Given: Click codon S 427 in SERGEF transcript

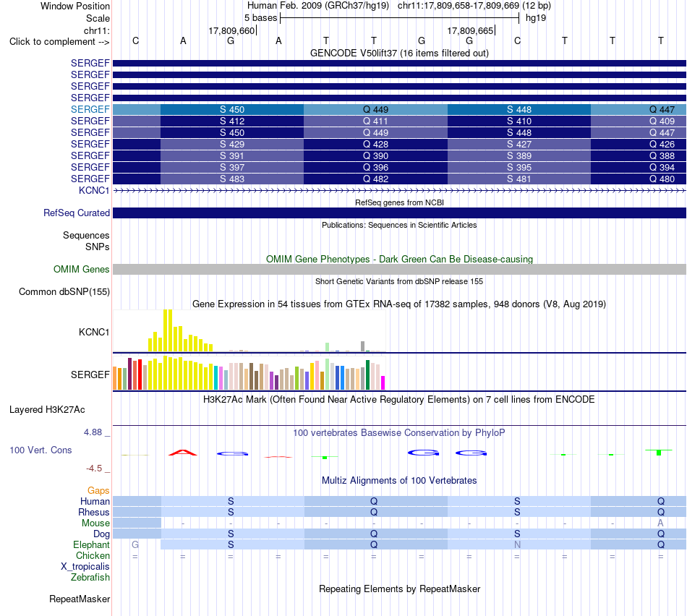Looking at the screenshot, I should pyautogui.click(x=519, y=144).
